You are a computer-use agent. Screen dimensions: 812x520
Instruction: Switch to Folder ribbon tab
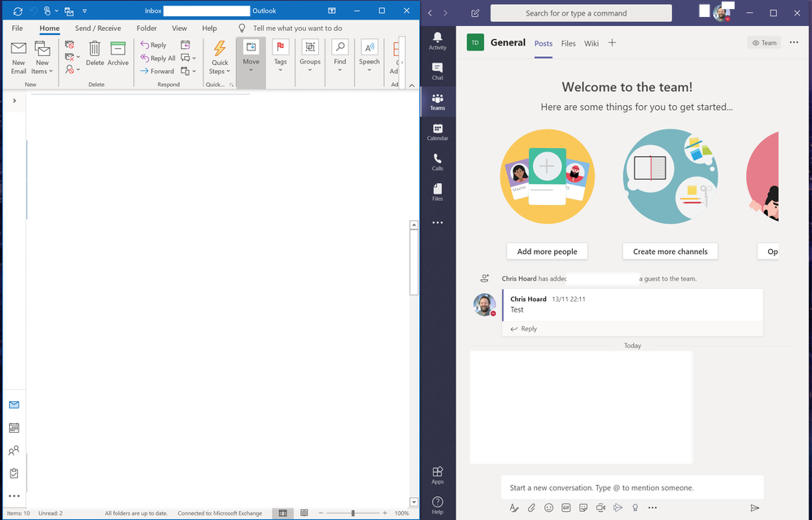coord(146,28)
